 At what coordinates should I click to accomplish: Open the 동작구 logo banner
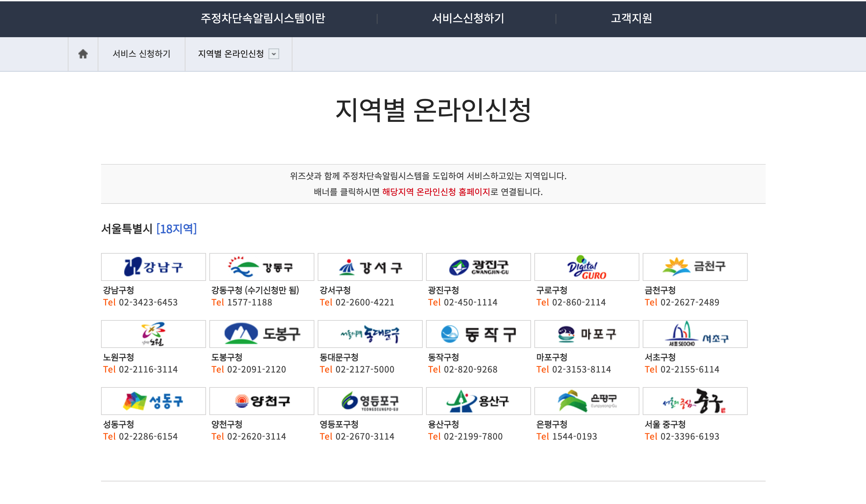(479, 334)
